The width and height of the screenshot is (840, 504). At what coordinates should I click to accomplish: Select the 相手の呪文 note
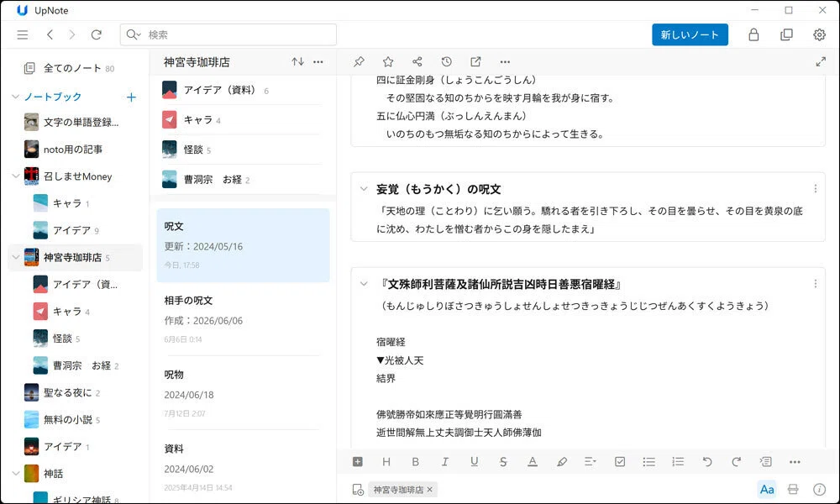[243, 319]
